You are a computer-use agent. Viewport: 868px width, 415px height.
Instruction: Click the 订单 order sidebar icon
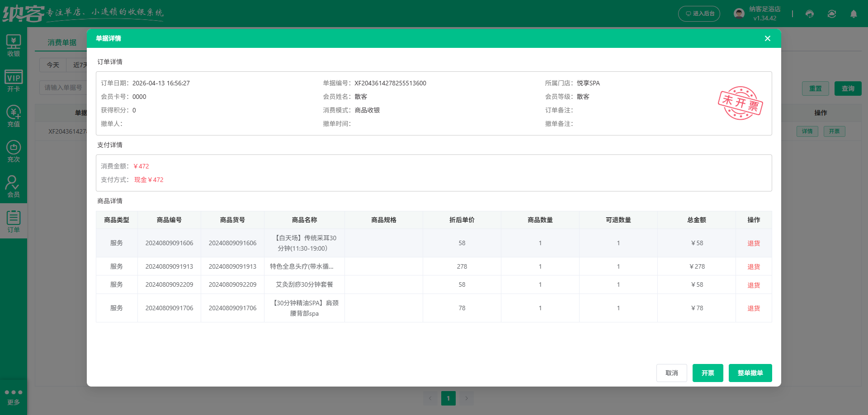(x=14, y=221)
